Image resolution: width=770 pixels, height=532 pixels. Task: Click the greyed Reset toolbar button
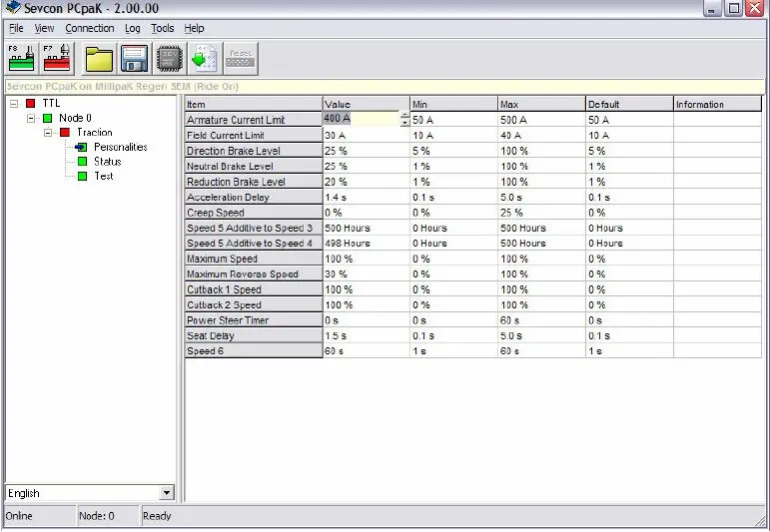pos(241,59)
